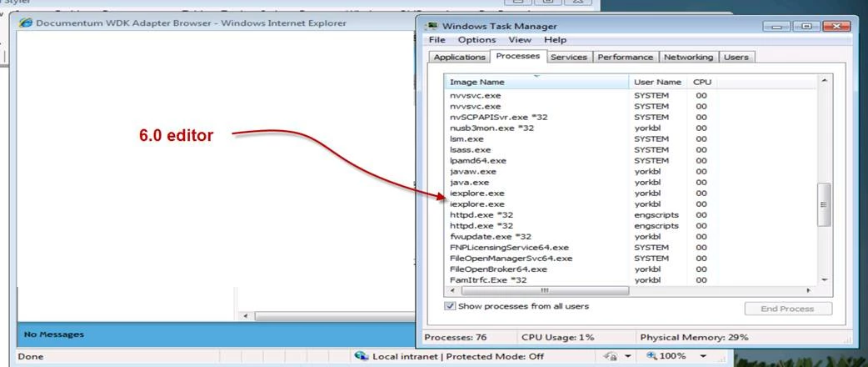The width and height of the screenshot is (868, 367).
Task: Click the Processes: 76 status entry
Action: pos(456,337)
